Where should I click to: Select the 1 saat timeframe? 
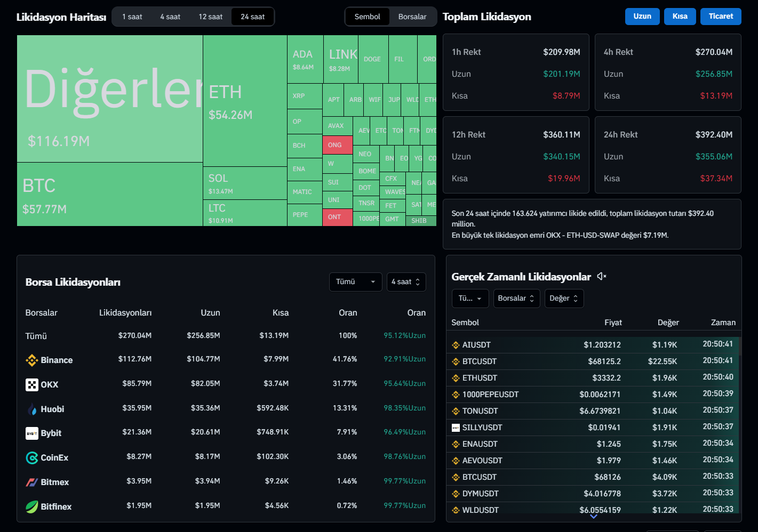click(132, 17)
